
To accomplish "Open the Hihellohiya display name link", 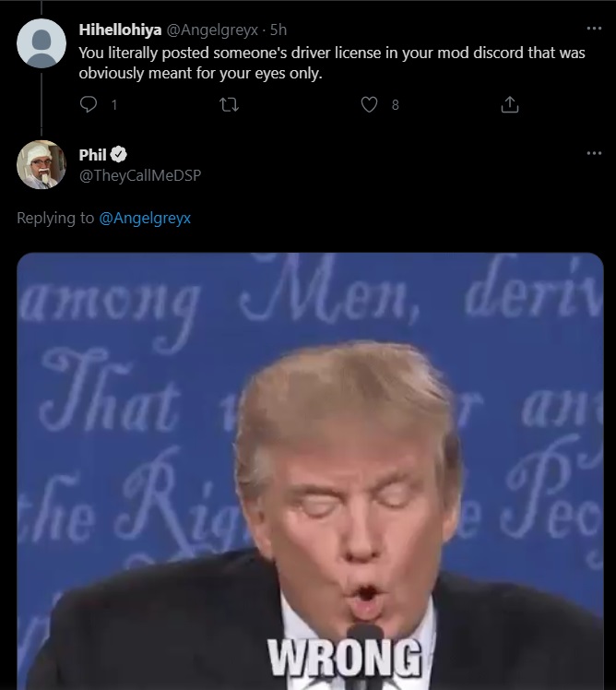I will coord(120,30).
